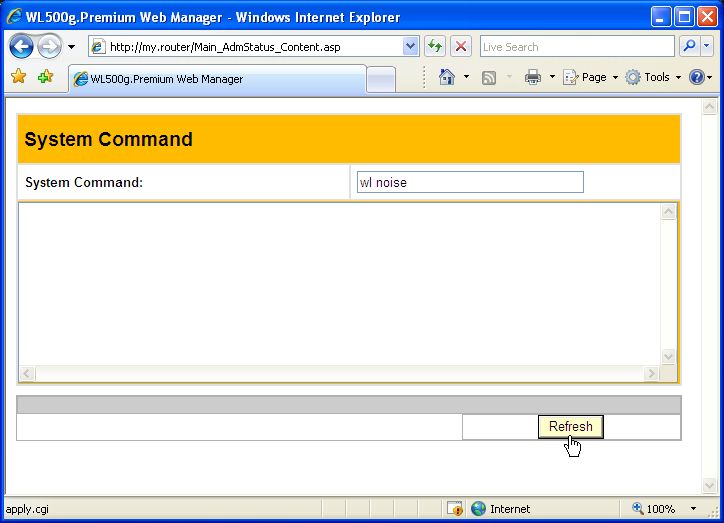The width and height of the screenshot is (724, 523).
Task: Open Favorites Center star icon
Action: 18,78
